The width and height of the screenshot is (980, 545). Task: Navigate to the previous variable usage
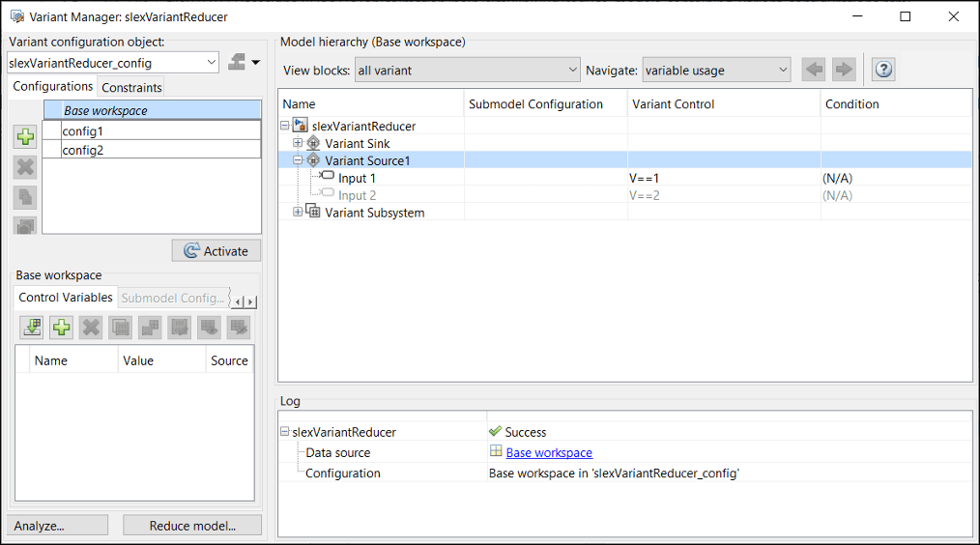click(814, 70)
